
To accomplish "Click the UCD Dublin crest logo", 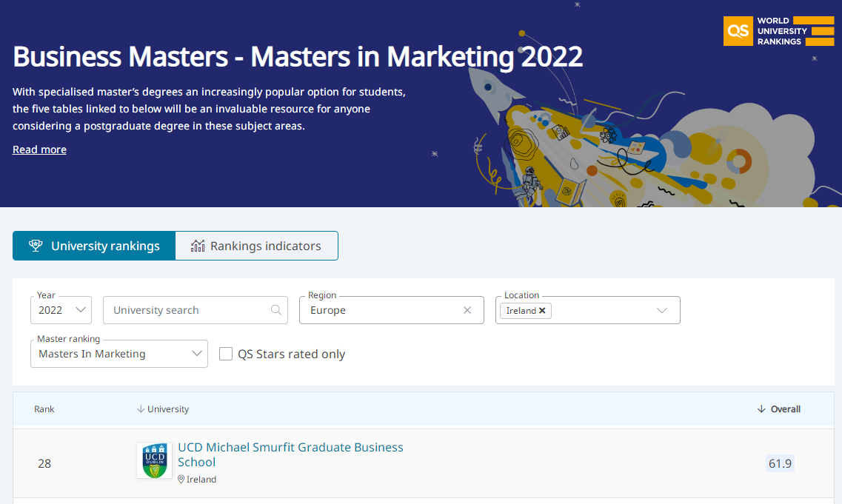I will (154, 460).
